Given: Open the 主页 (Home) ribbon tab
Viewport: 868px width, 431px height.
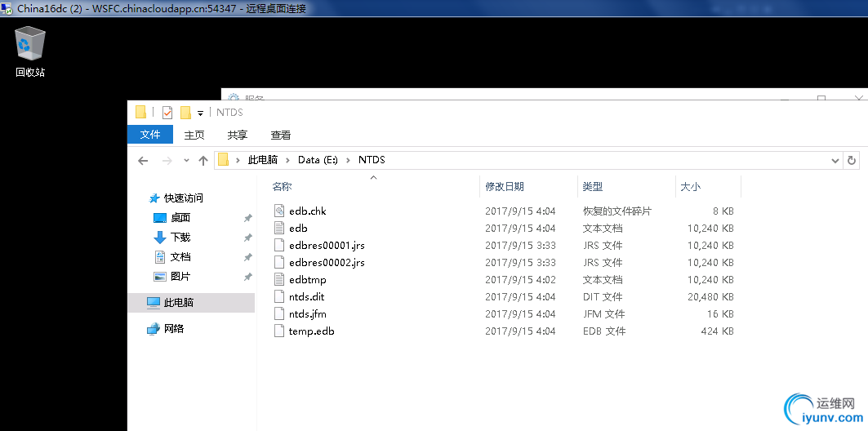Looking at the screenshot, I should [194, 135].
